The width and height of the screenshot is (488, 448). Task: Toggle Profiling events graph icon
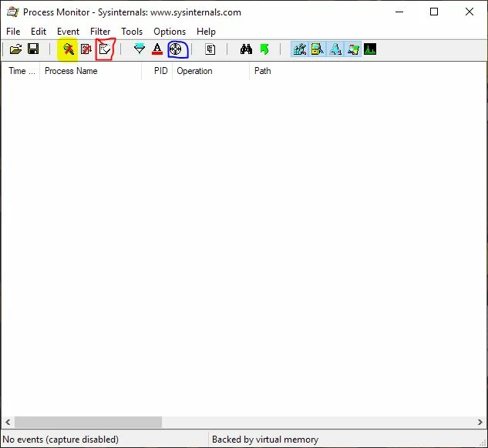[x=370, y=49]
